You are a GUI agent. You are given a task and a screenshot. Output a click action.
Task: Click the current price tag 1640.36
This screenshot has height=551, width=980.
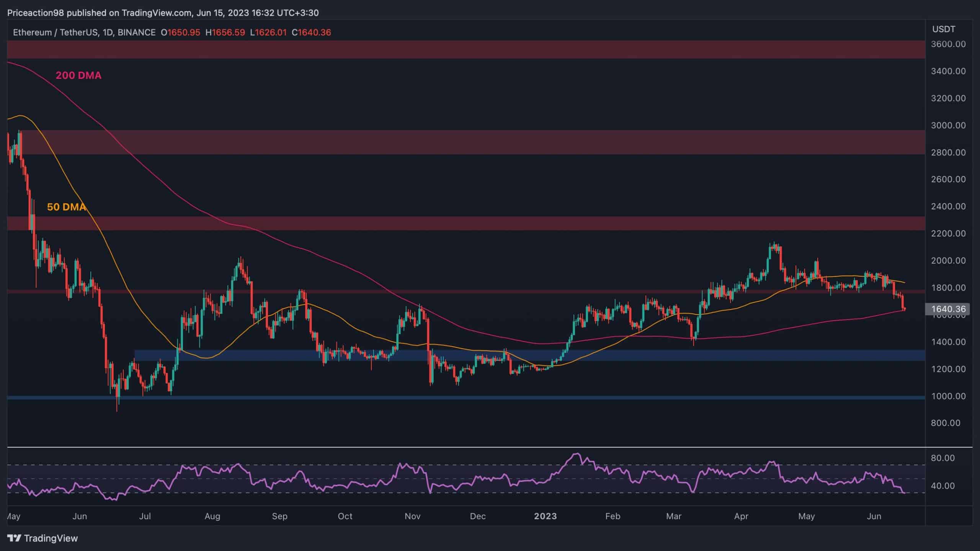coord(947,309)
